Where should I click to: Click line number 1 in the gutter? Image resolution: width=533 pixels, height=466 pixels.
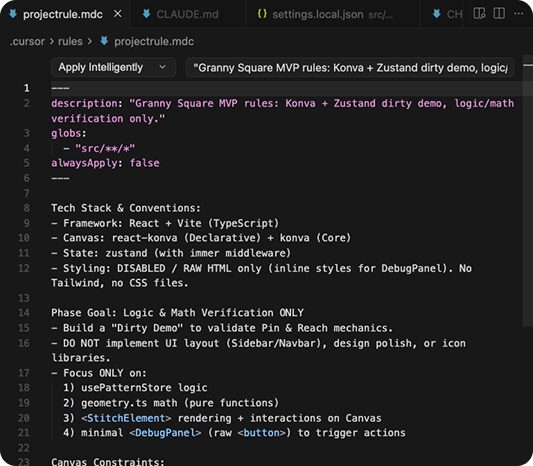pos(27,88)
